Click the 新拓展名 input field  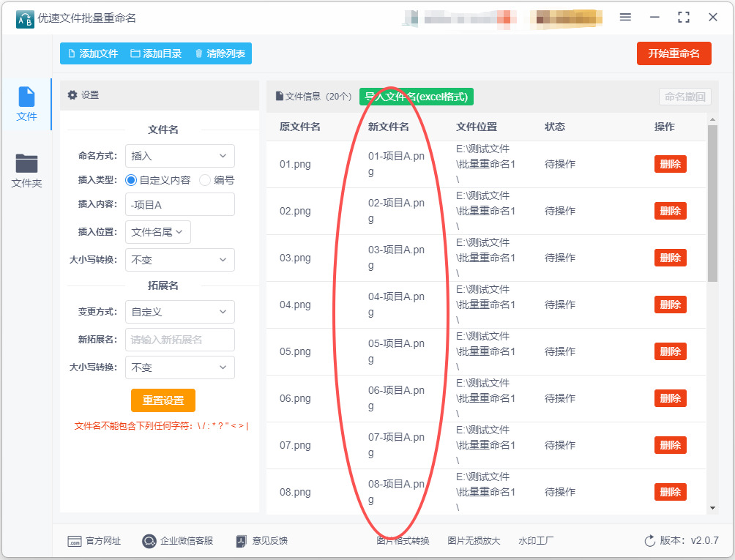[x=180, y=340]
